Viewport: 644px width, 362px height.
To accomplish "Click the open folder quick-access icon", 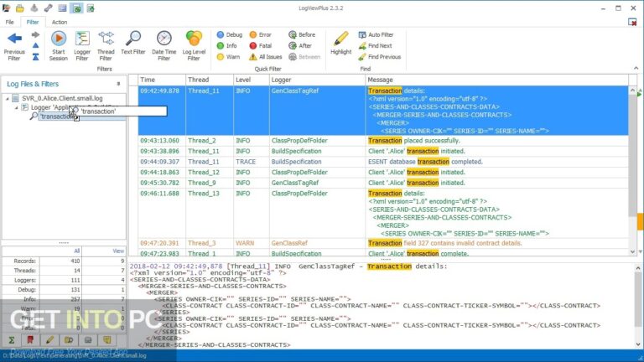I will click(20, 8).
